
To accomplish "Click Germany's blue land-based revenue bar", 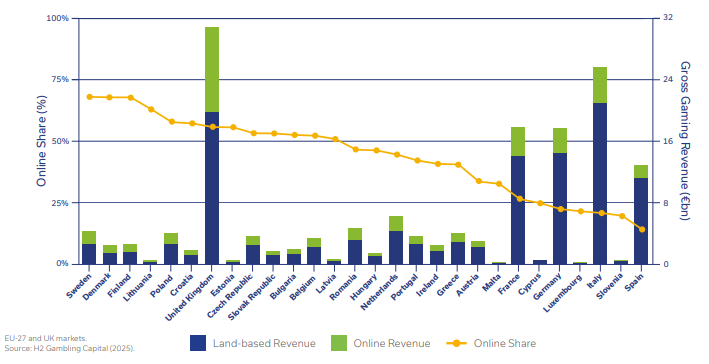I will click(560, 208).
